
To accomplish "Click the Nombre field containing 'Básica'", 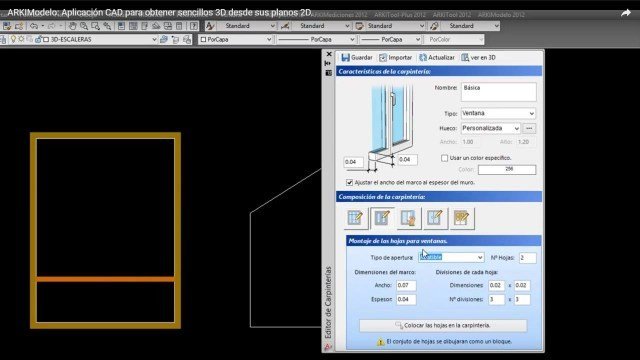I will coord(498,92).
